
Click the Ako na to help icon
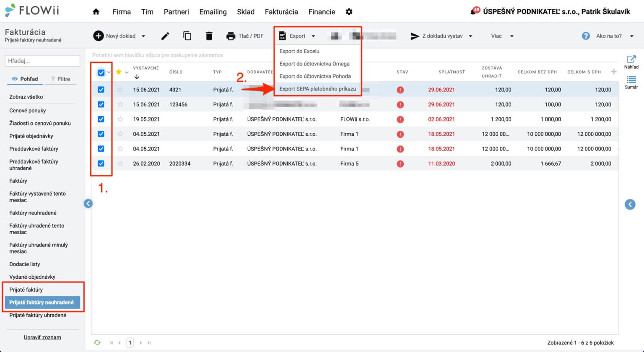point(586,36)
